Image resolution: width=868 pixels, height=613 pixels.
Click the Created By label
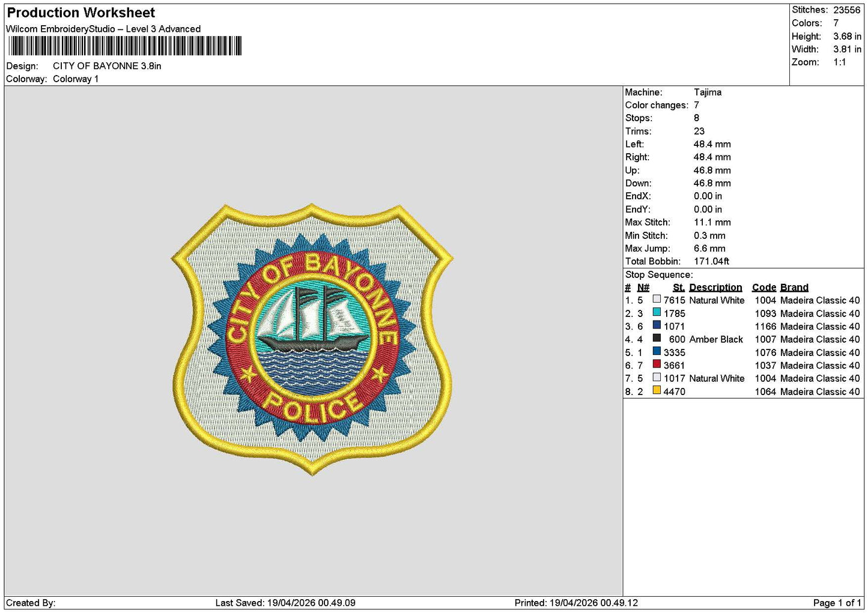click(x=31, y=603)
